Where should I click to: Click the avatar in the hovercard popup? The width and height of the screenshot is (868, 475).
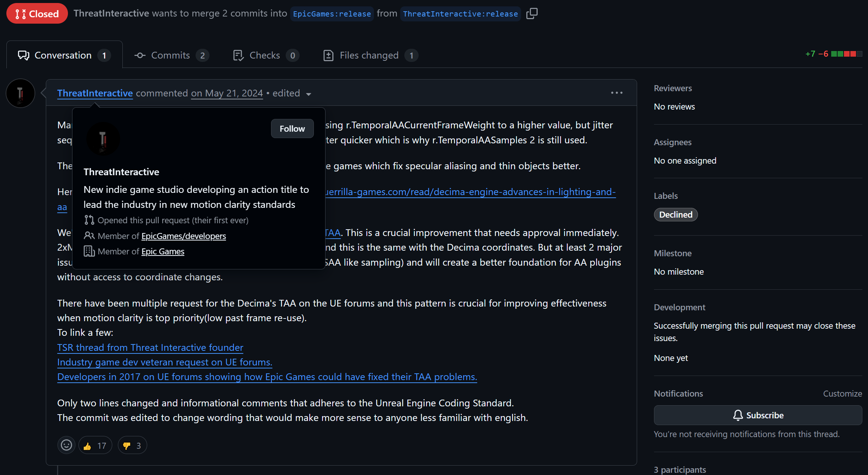(x=103, y=139)
